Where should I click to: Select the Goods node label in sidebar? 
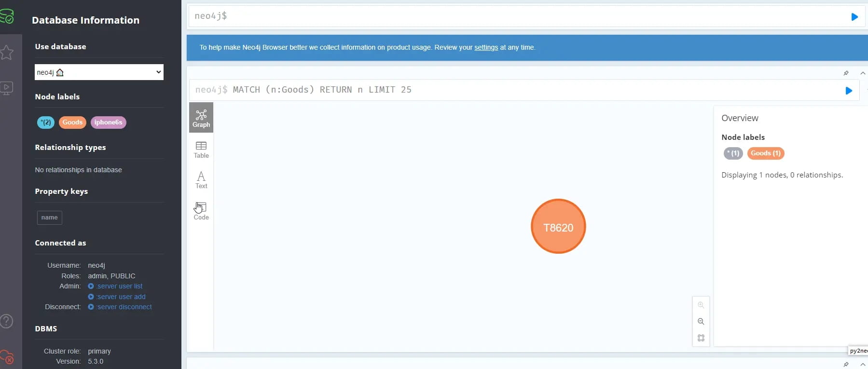72,123
